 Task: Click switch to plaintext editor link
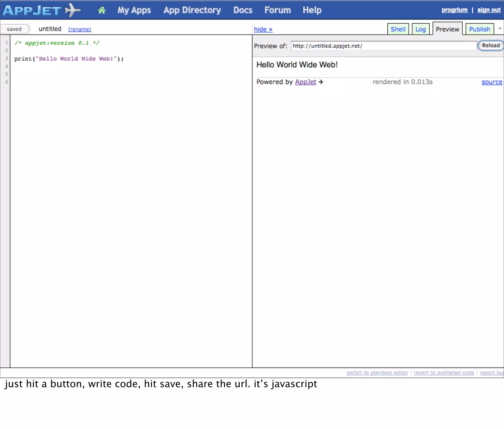tap(377, 373)
